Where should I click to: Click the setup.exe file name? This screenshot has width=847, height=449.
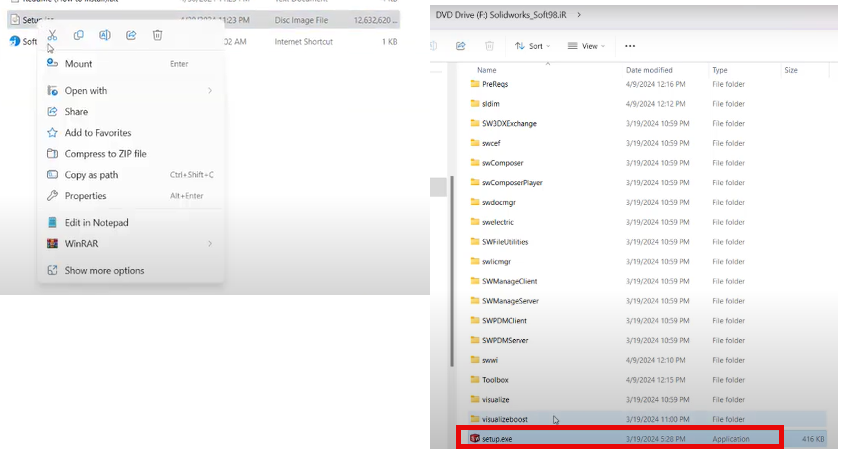[x=497, y=439]
